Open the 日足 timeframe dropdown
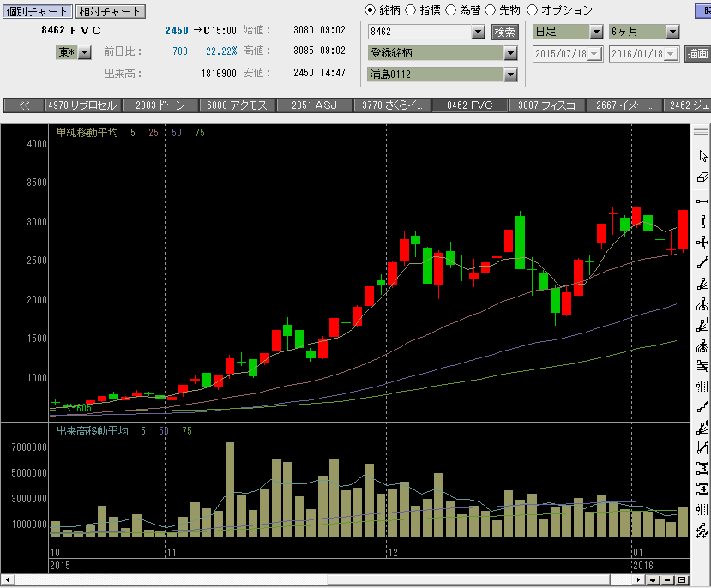Screen dimensions: 711x588 click(596, 32)
